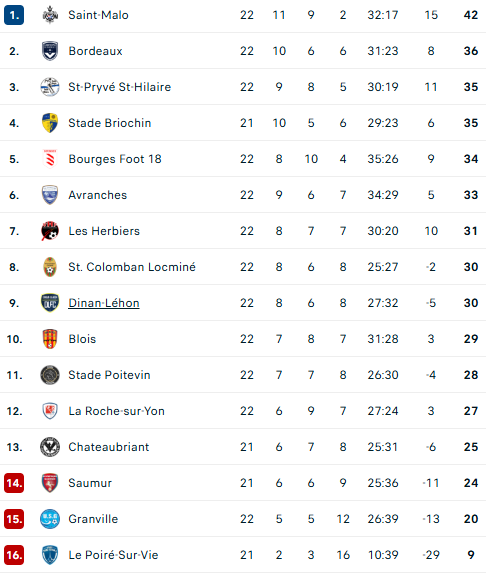Click the Bordeaux club logo
Image resolution: width=486 pixels, height=573 pixels.
click(50, 51)
